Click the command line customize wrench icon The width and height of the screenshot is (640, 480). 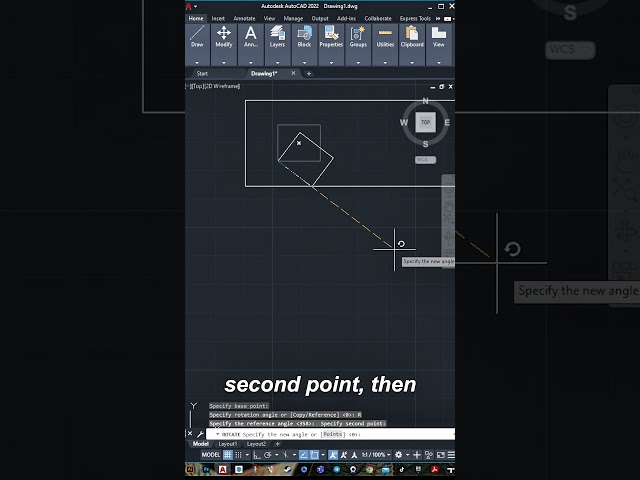(x=200, y=434)
